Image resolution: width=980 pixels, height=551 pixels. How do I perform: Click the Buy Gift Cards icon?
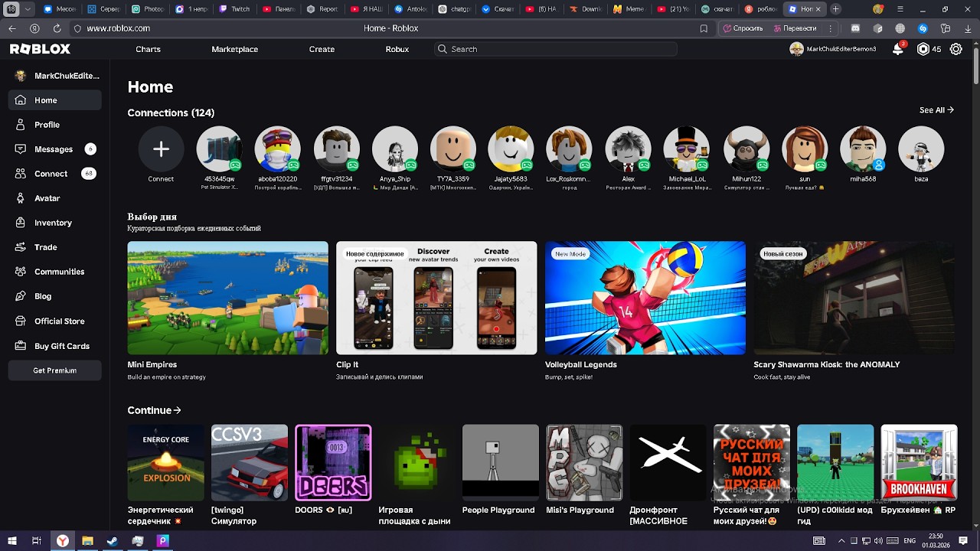click(21, 346)
